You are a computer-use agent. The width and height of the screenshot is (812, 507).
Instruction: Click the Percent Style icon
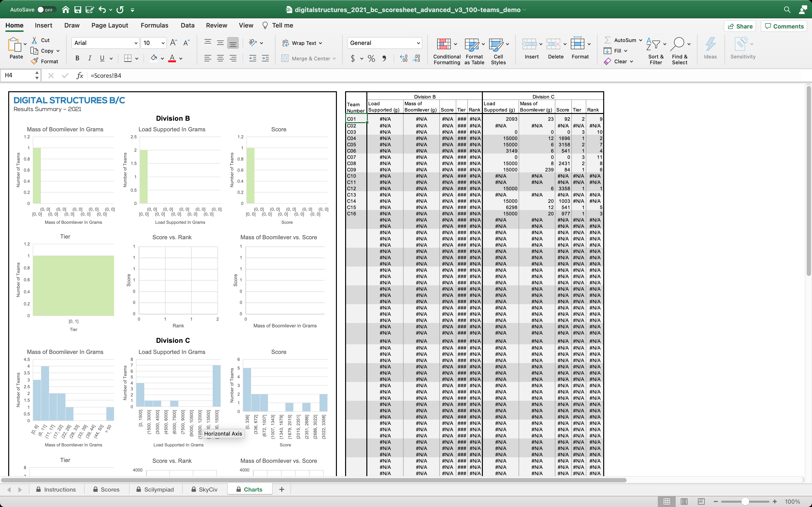click(371, 58)
